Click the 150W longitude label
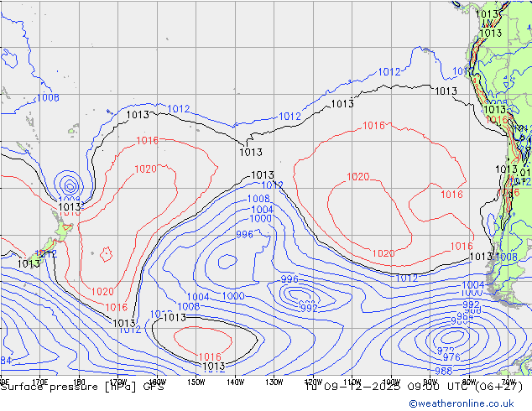Viewport: 532px width, 411px height. coord(196,382)
